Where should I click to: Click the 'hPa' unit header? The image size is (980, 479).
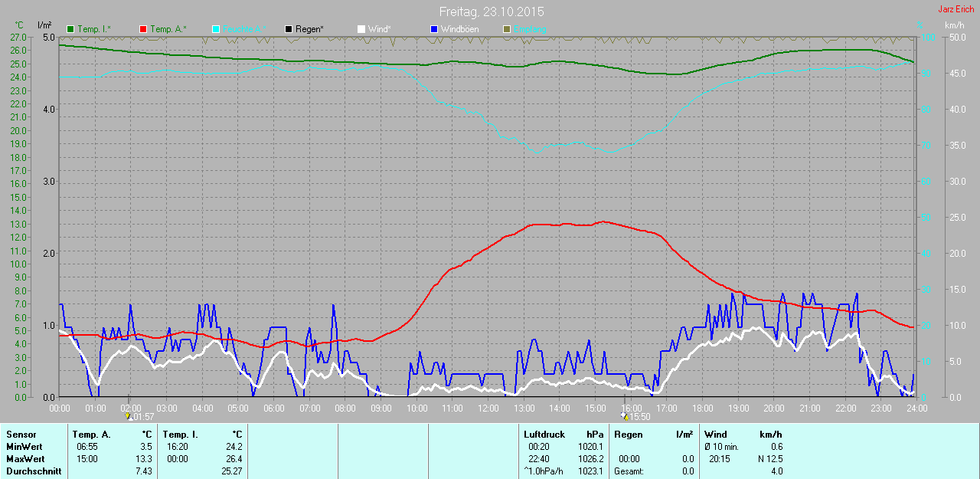(x=595, y=435)
